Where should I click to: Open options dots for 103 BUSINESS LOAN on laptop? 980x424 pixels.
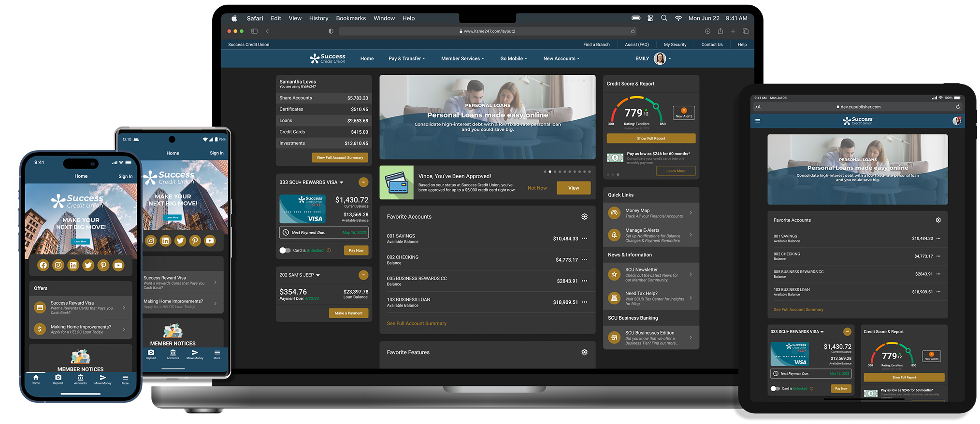click(x=584, y=302)
